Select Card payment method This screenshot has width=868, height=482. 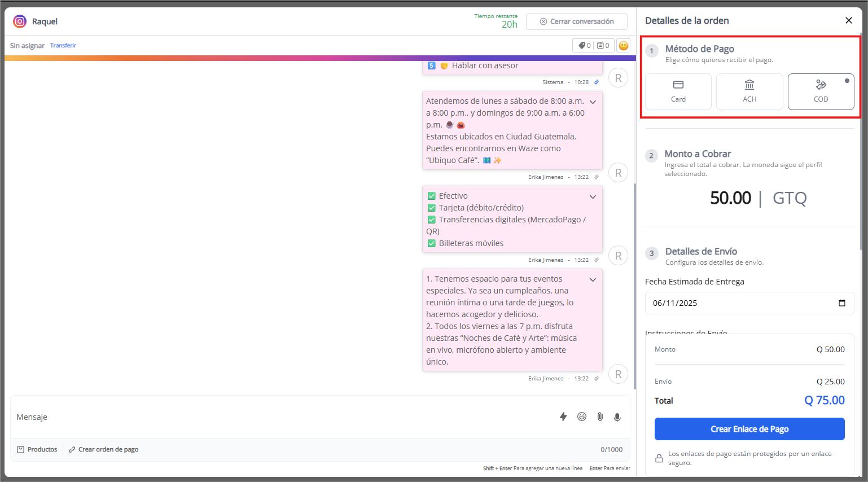pyautogui.click(x=678, y=91)
